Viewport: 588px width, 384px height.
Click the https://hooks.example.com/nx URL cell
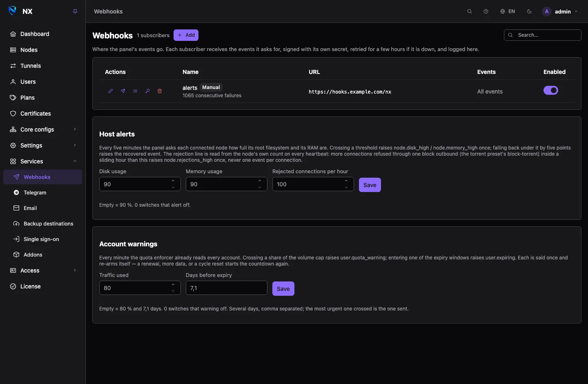click(x=350, y=92)
